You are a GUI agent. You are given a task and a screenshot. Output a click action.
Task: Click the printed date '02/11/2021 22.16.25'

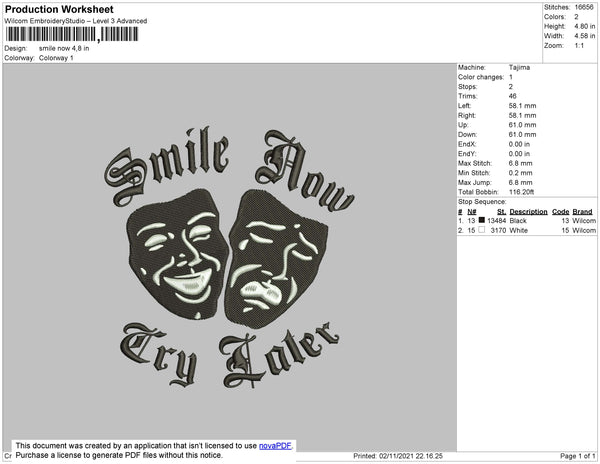(411, 456)
